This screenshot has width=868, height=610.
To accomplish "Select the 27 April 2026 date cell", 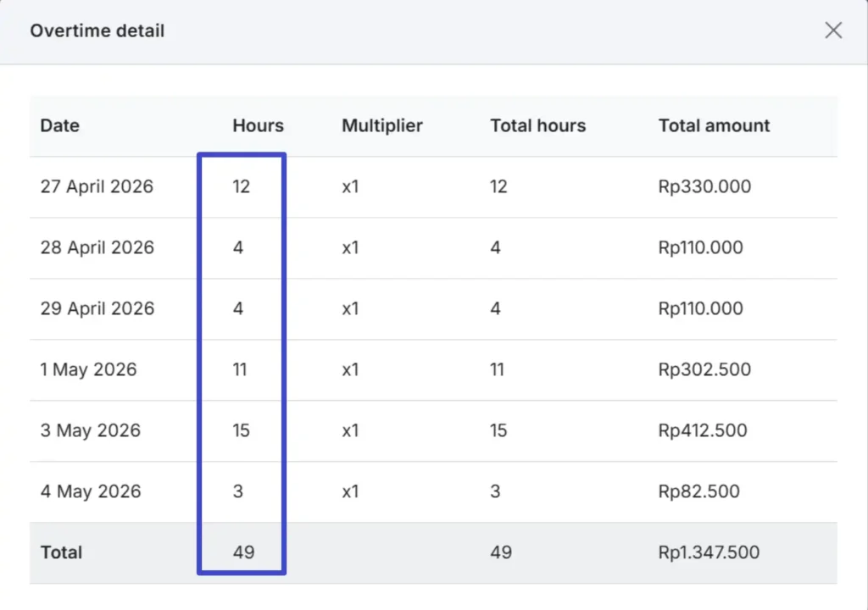I will [97, 186].
